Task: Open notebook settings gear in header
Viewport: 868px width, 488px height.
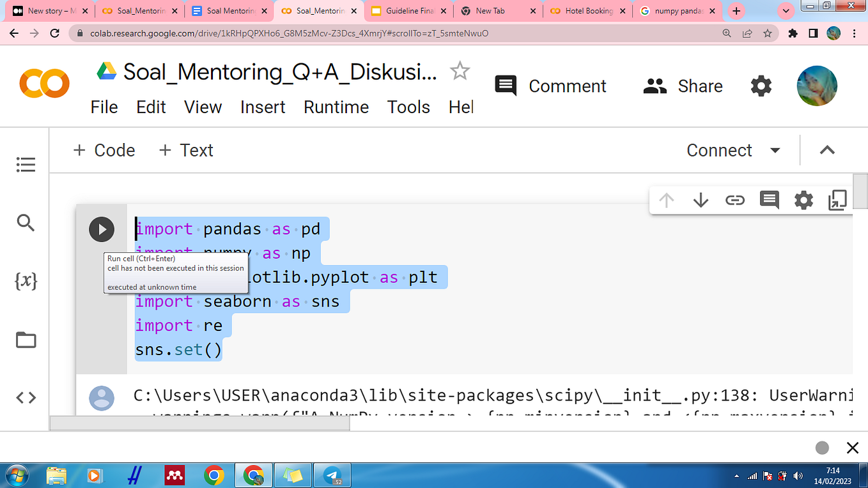Action: click(x=761, y=86)
